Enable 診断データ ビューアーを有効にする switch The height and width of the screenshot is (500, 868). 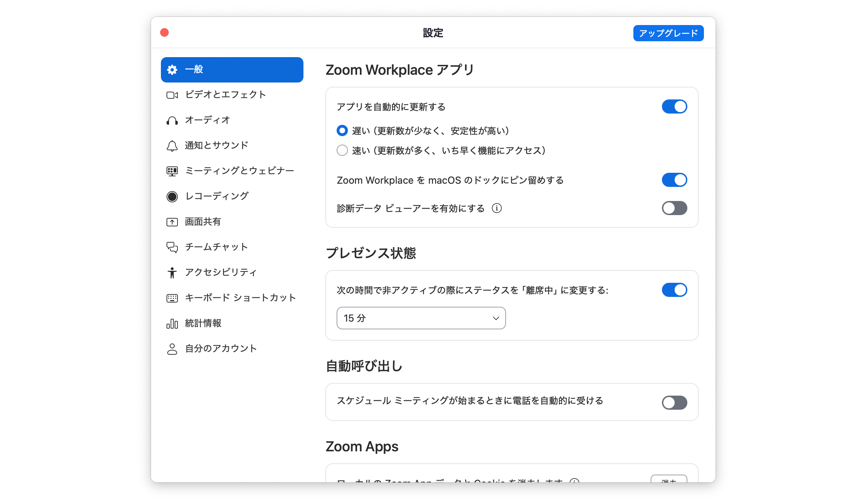click(674, 208)
